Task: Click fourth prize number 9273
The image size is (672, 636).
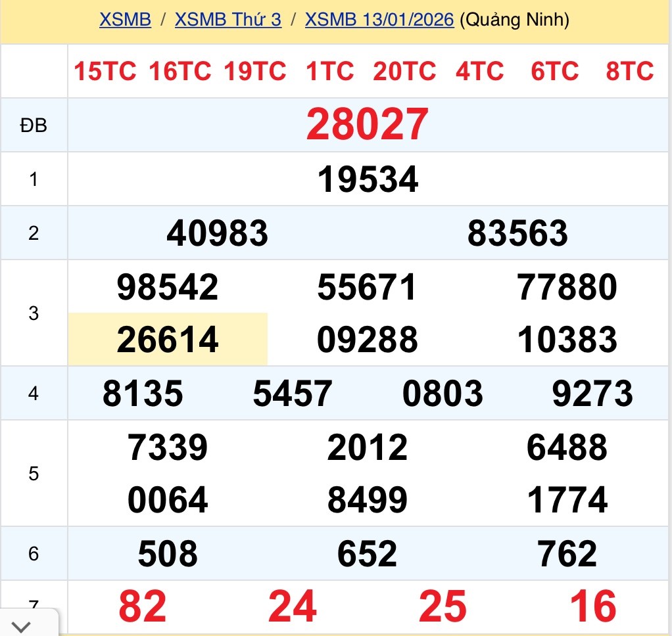Action: pyautogui.click(x=592, y=394)
